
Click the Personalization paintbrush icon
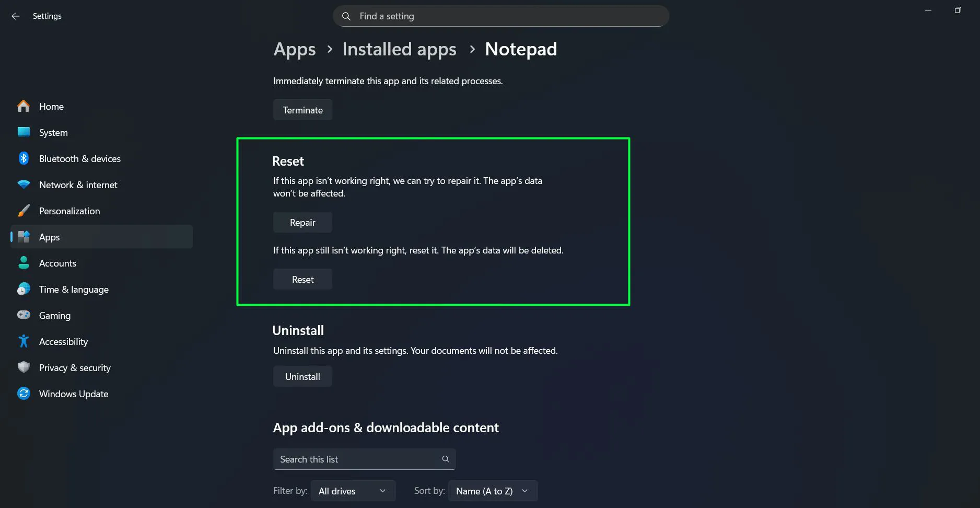pyautogui.click(x=24, y=211)
